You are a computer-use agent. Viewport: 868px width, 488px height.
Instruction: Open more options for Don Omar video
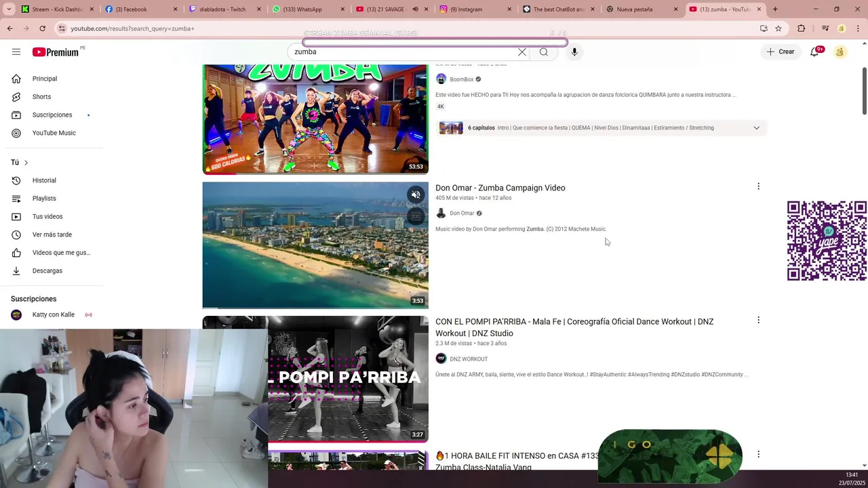click(758, 186)
